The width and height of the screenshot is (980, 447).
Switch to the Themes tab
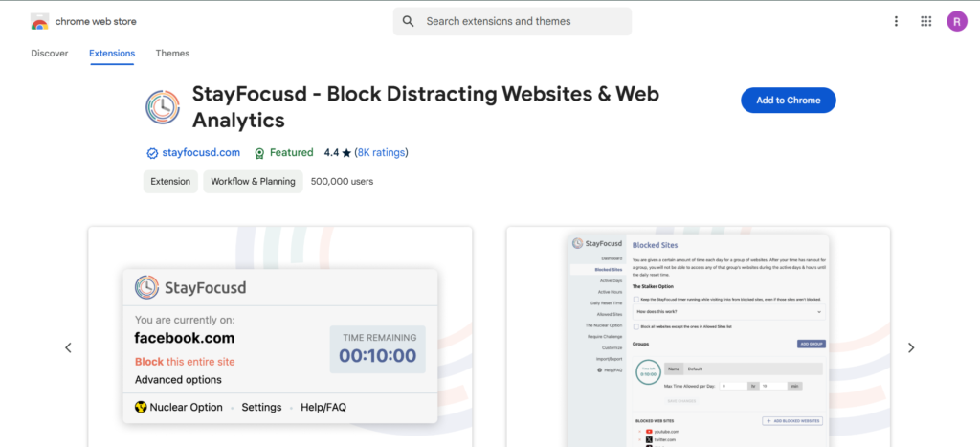tap(172, 54)
